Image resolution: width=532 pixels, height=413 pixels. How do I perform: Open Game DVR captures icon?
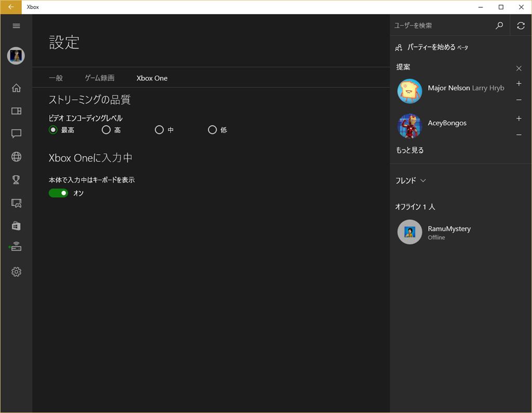[x=16, y=203]
